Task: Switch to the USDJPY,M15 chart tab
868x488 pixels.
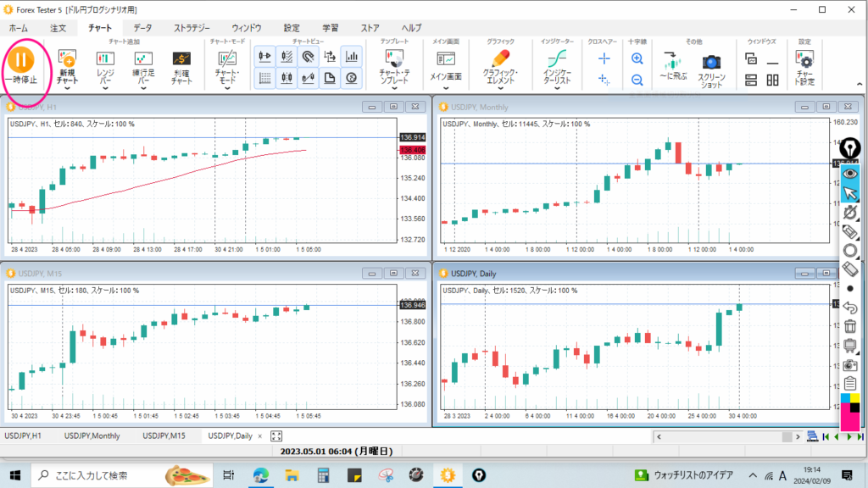Action: [164, 436]
